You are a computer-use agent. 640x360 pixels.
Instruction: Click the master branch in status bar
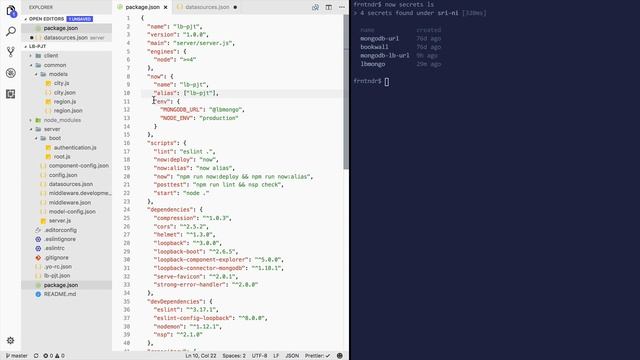tap(17, 356)
